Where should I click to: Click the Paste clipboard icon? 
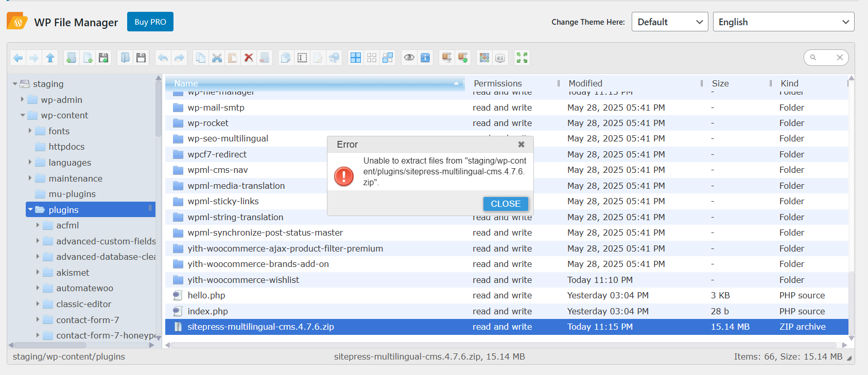tap(233, 58)
